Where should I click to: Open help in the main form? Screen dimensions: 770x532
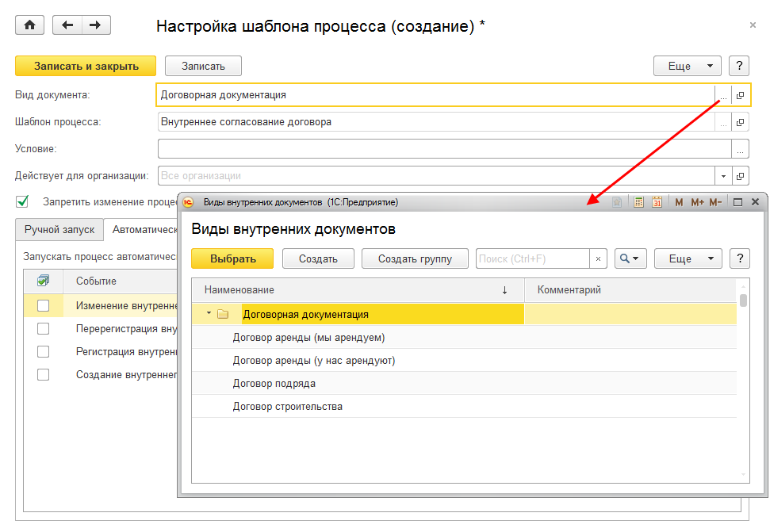coord(739,66)
